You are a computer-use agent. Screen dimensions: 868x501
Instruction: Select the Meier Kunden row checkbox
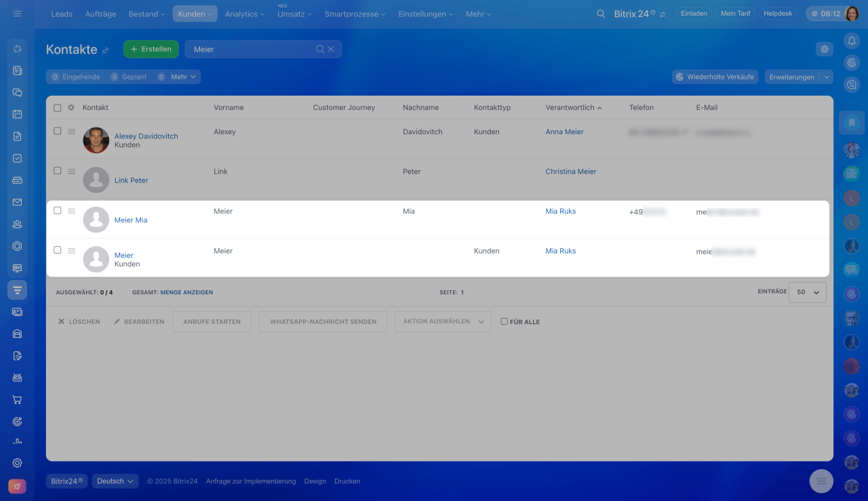[58, 250]
